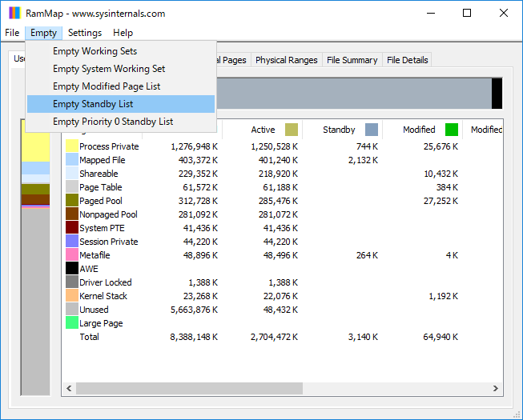Click the Shareable light blue swatch
This screenshot has height=420, width=523.
[72, 174]
